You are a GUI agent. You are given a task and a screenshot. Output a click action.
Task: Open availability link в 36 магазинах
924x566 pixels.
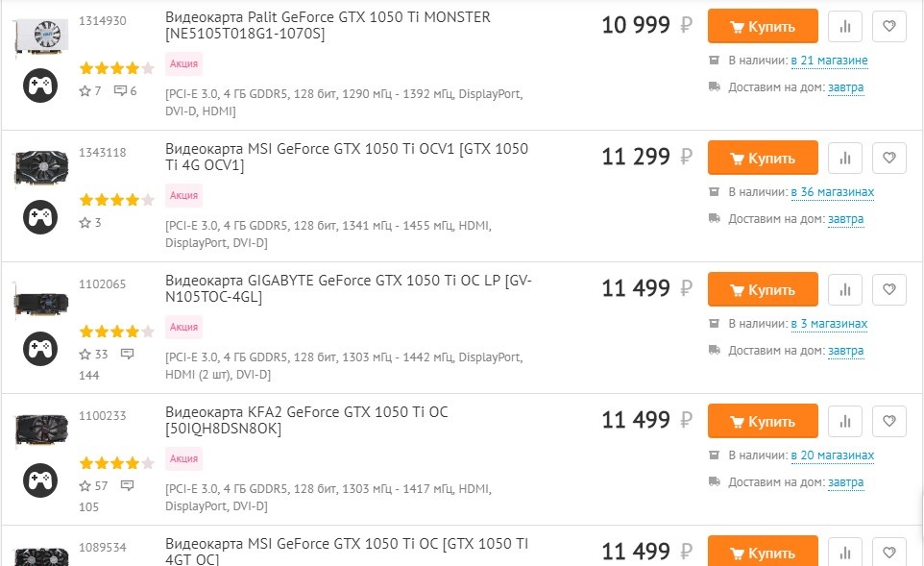pos(833,191)
